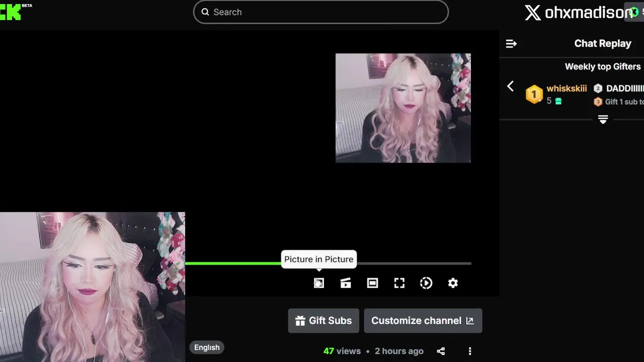The width and height of the screenshot is (644, 362).
Task: Click the share icon beside 2 hours ago
Action: (441, 351)
